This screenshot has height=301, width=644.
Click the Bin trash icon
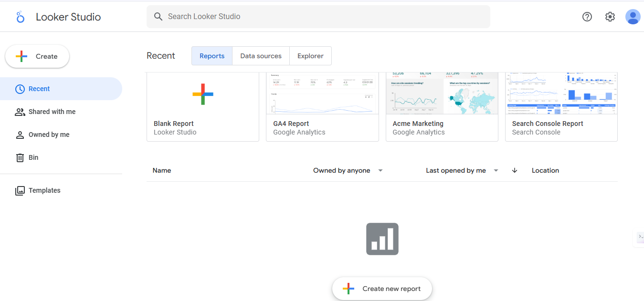pos(20,157)
